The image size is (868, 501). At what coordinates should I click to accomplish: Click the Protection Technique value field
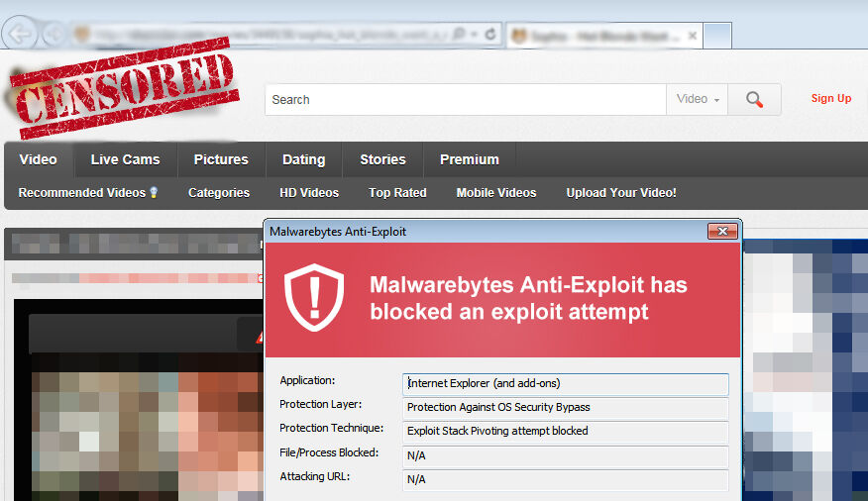click(565, 432)
